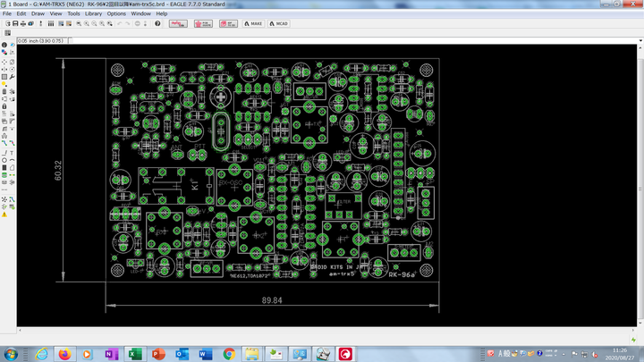Click the yellow warning Errors icon
The height and width of the screenshot is (362, 644).
[4, 215]
